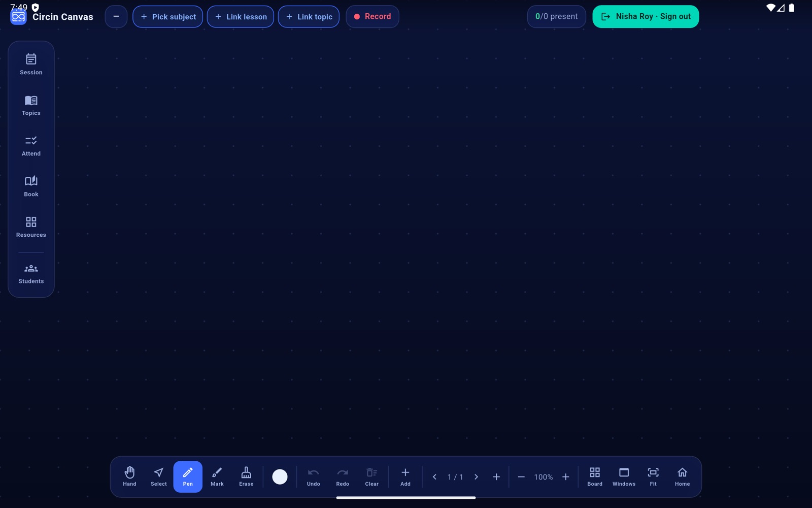The width and height of the screenshot is (812, 508).
Task: Start recording with Record button
Action: click(x=373, y=16)
